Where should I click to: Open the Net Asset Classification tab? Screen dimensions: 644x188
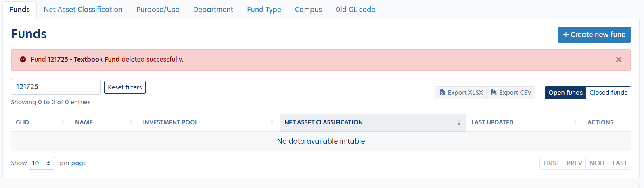point(83,10)
